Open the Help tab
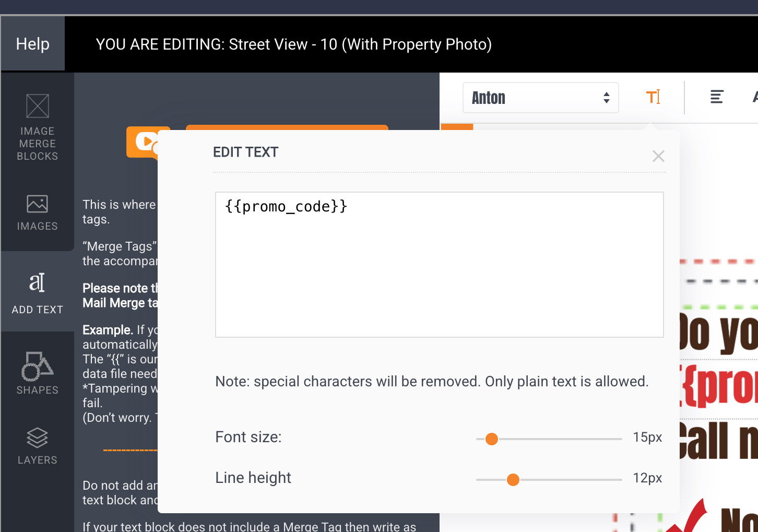This screenshot has height=532, width=758. (33, 44)
